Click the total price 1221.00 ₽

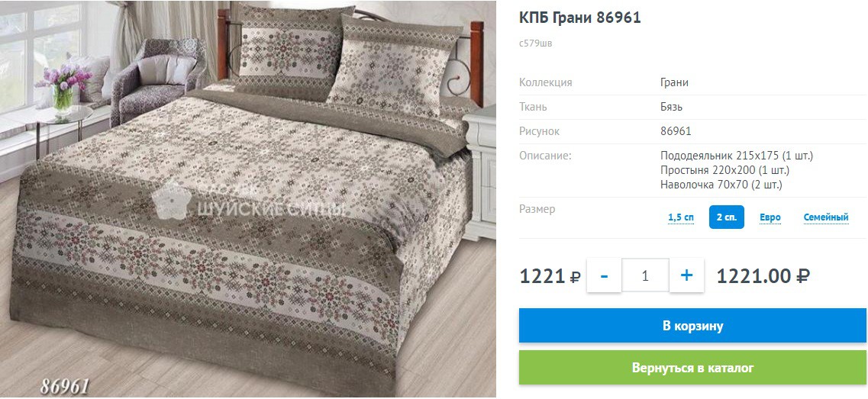coord(763,275)
